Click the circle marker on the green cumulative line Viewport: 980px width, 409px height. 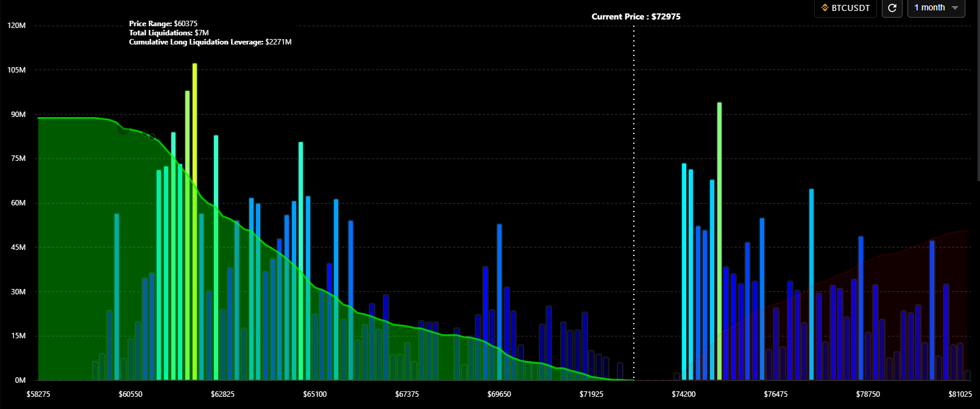(x=152, y=137)
